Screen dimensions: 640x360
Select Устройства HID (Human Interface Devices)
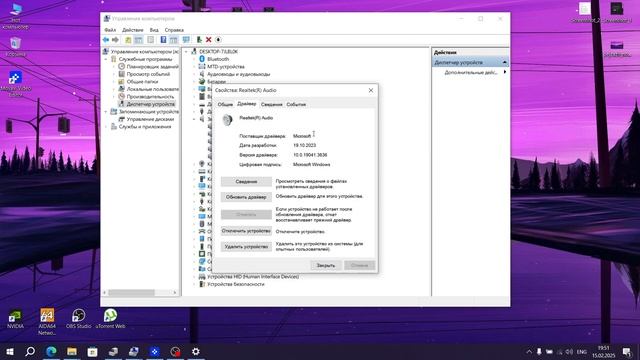(x=253, y=277)
